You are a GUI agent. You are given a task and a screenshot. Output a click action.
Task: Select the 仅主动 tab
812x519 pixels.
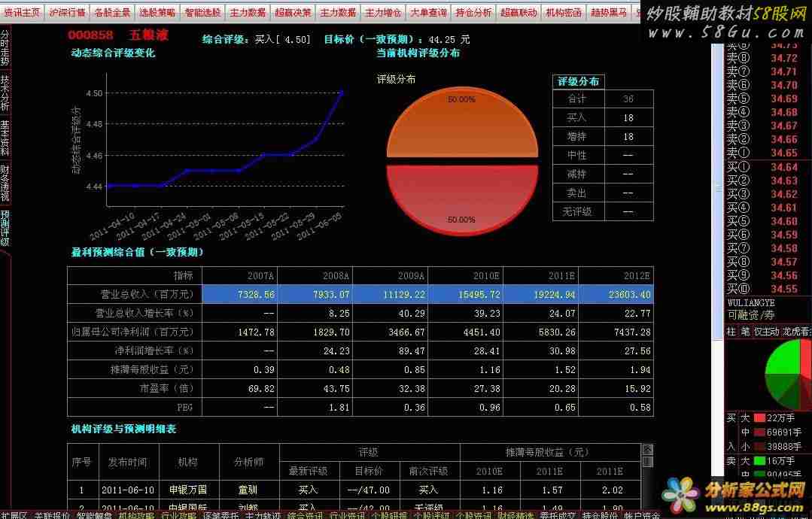[x=766, y=331]
